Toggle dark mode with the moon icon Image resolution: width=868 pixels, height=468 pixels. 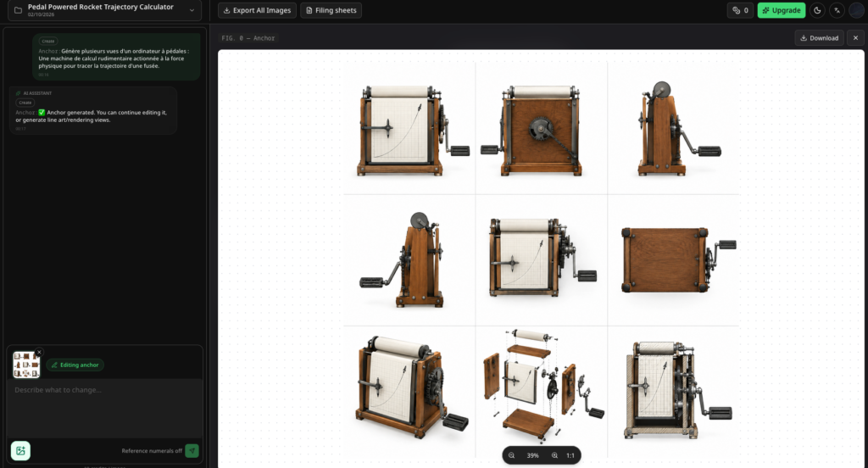(x=817, y=10)
